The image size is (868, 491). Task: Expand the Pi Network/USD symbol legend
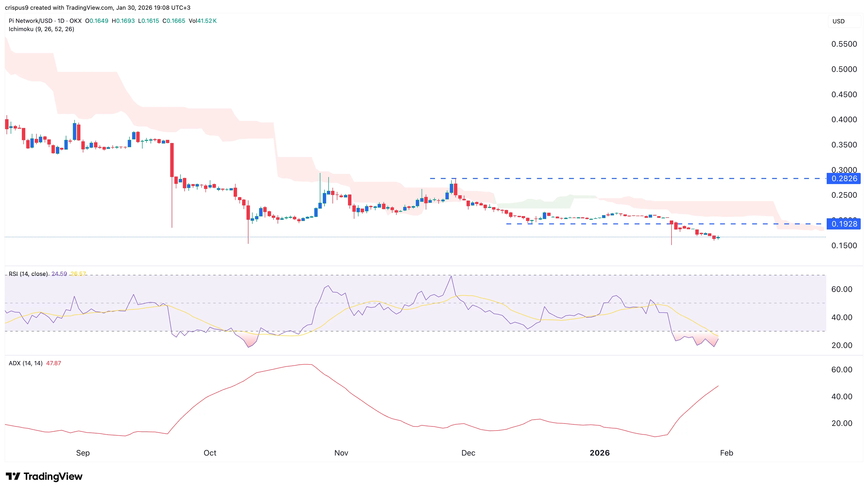30,21
